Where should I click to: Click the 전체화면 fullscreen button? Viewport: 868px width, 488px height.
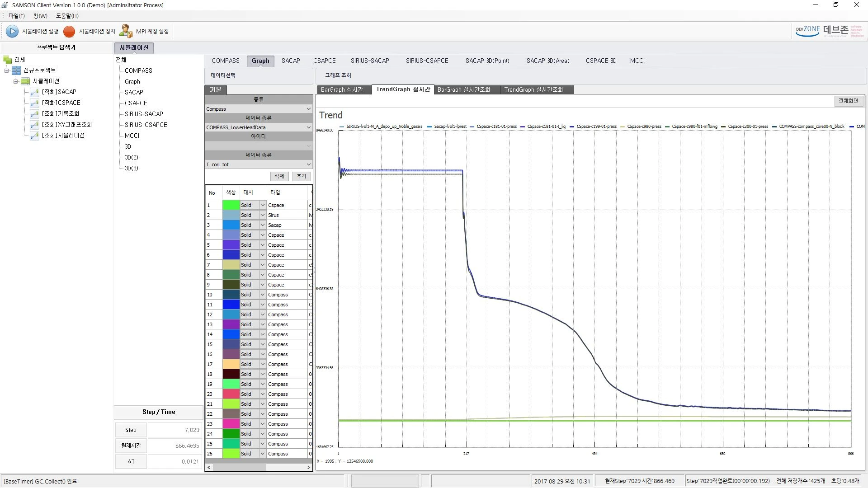tap(849, 101)
